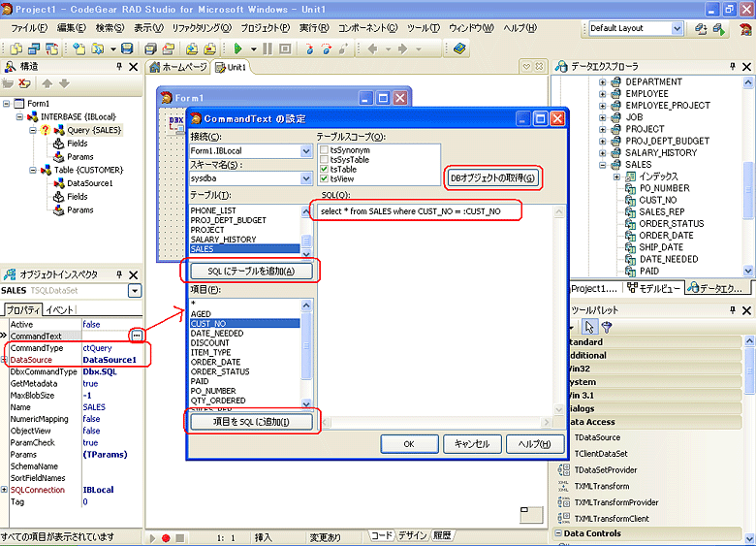Click the SQL にテーブルを追加(A) button
Image resolution: width=756 pixels, height=546 pixels.
[251, 272]
